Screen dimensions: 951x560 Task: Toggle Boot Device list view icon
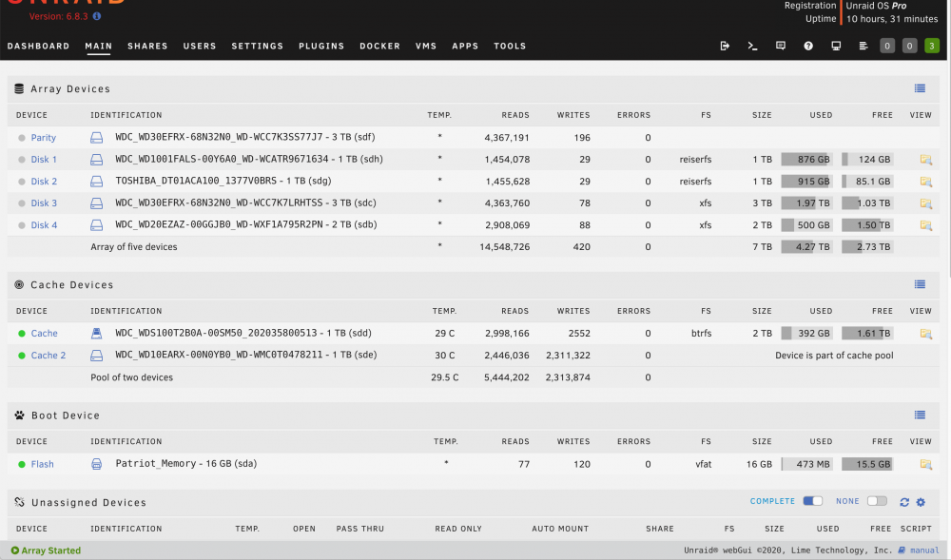[920, 415]
